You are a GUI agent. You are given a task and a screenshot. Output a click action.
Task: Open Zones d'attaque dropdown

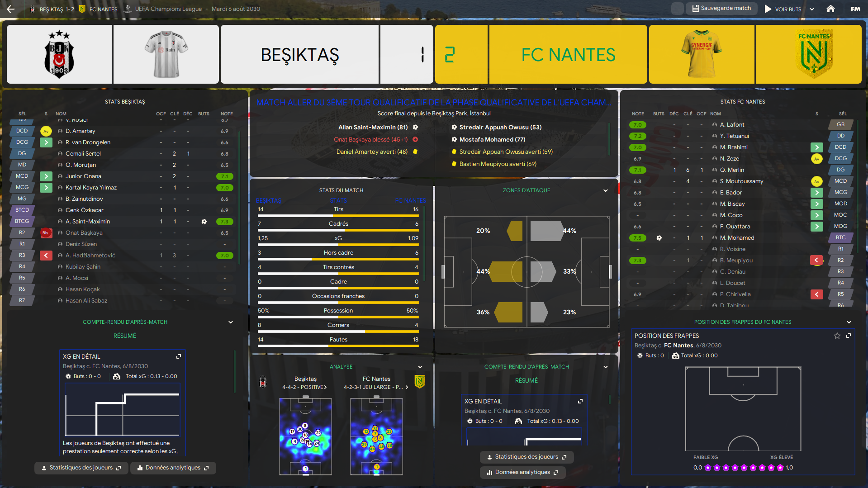[x=606, y=190]
